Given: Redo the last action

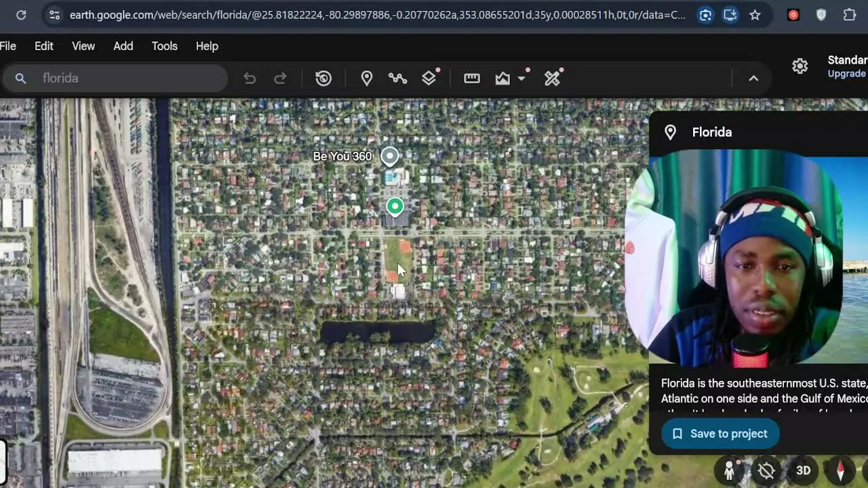Looking at the screenshot, I should click(280, 79).
